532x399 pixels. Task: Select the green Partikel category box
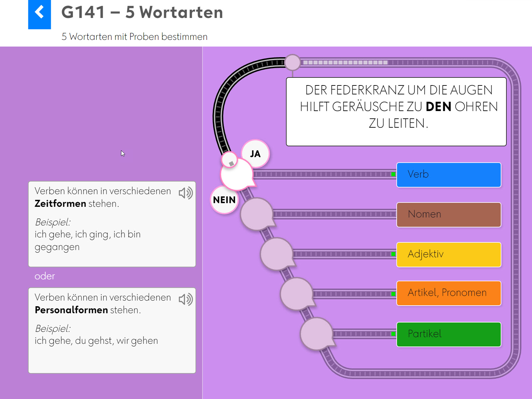pos(449,334)
